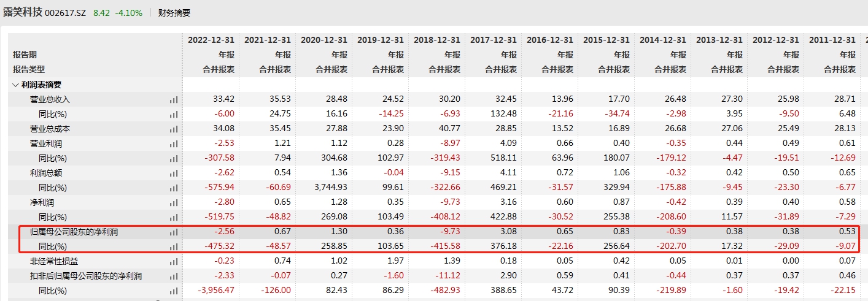Click the 报告期 row label
Image resolution: width=868 pixels, height=301 pixels.
coord(25,55)
